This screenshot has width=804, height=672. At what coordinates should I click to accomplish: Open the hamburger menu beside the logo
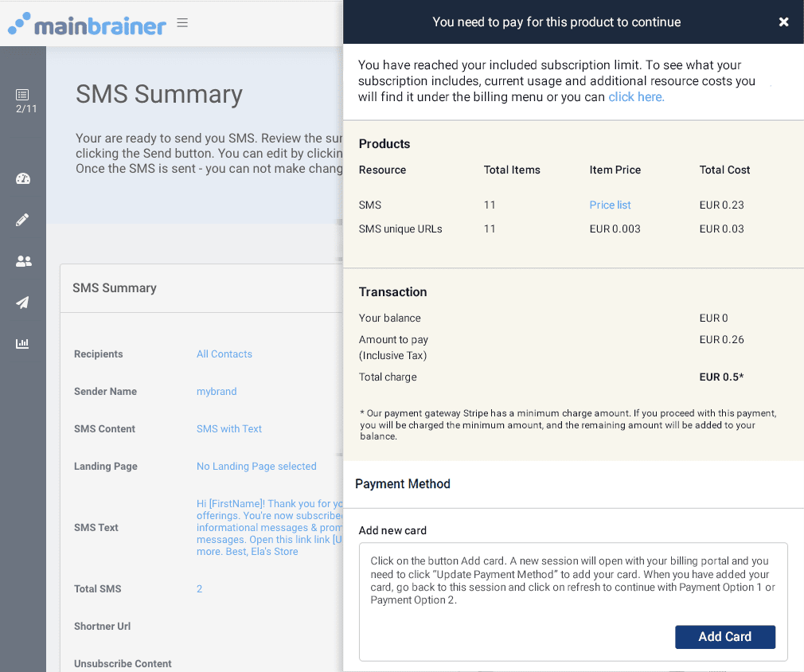182,23
